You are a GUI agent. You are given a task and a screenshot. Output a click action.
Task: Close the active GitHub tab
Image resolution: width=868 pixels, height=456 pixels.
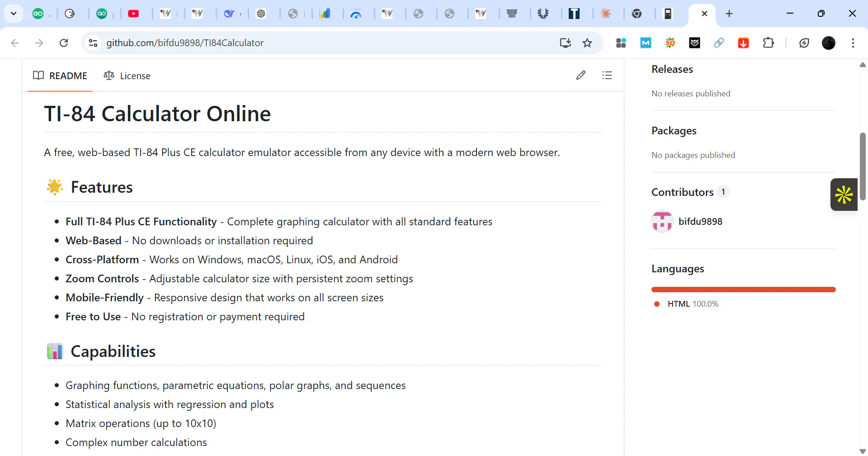[x=704, y=14]
